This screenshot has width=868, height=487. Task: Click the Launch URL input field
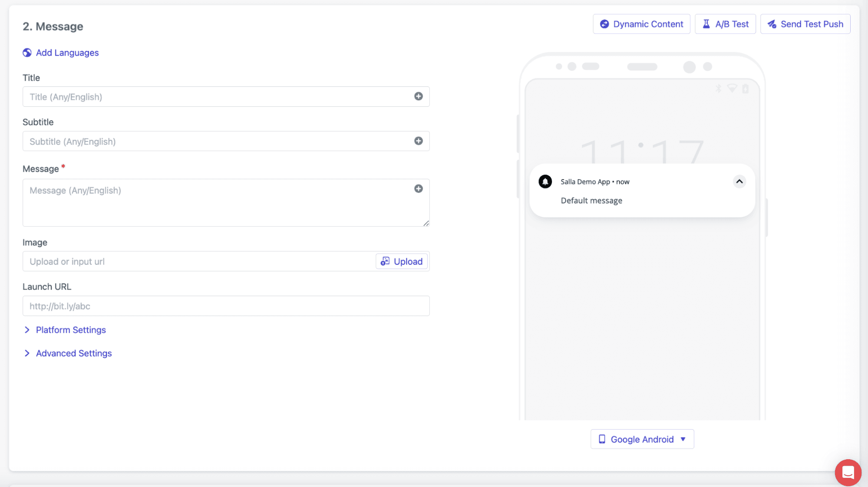[x=226, y=306]
